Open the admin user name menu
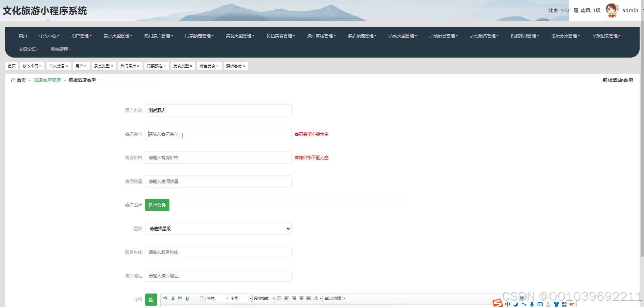 [x=630, y=10]
